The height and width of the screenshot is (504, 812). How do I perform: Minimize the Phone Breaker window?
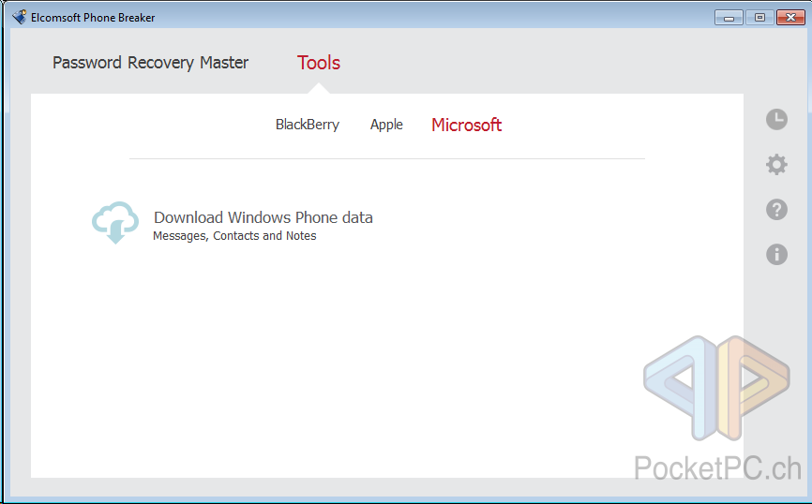tap(729, 18)
